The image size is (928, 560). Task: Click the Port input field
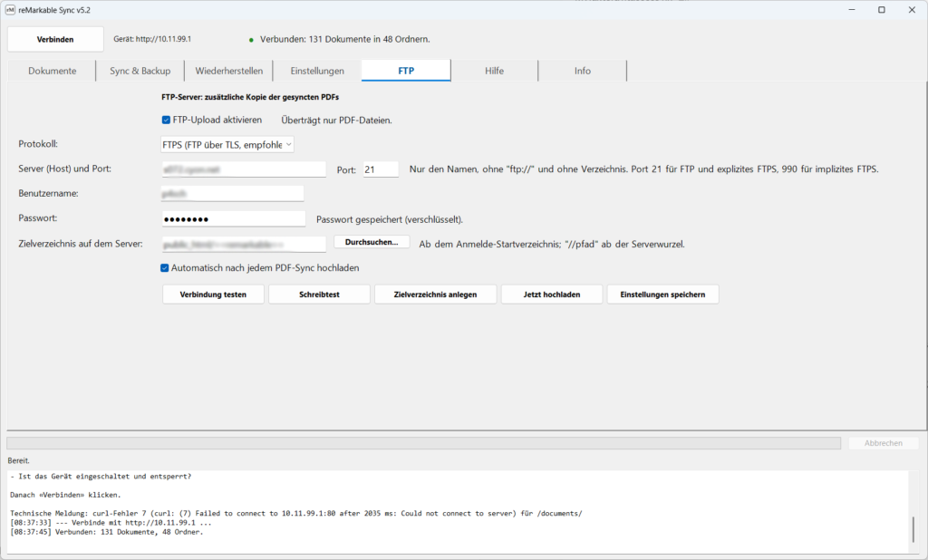[381, 169]
